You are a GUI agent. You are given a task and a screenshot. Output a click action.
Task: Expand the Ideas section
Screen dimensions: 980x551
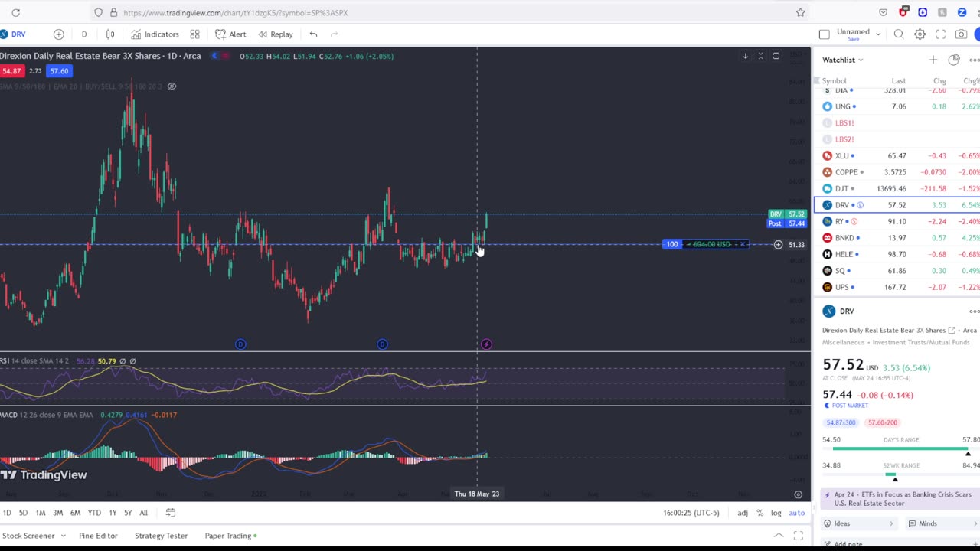coord(859,523)
